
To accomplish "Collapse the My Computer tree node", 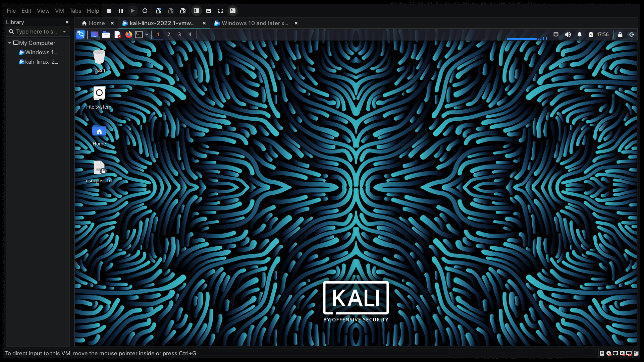I will tap(10, 43).
